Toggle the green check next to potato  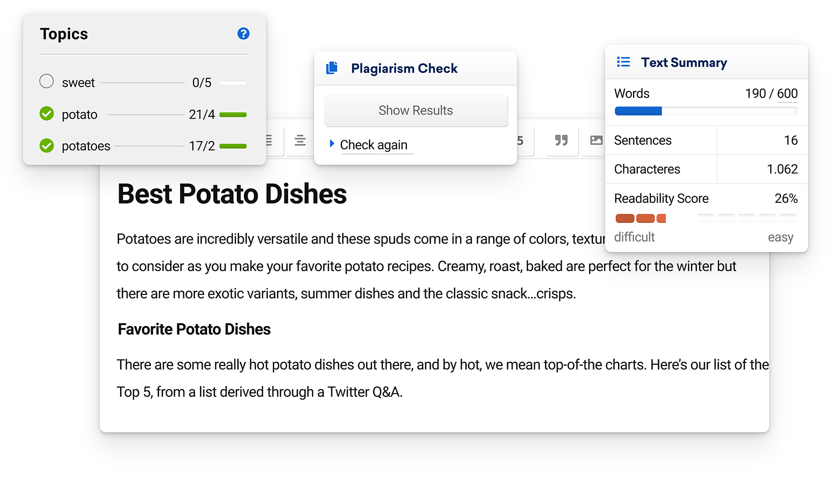(x=46, y=114)
